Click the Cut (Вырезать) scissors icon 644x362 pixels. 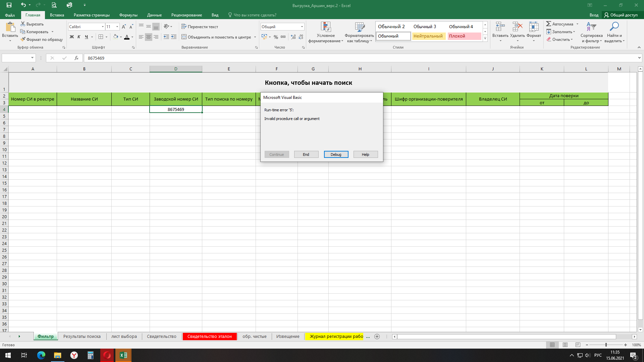[x=23, y=24]
